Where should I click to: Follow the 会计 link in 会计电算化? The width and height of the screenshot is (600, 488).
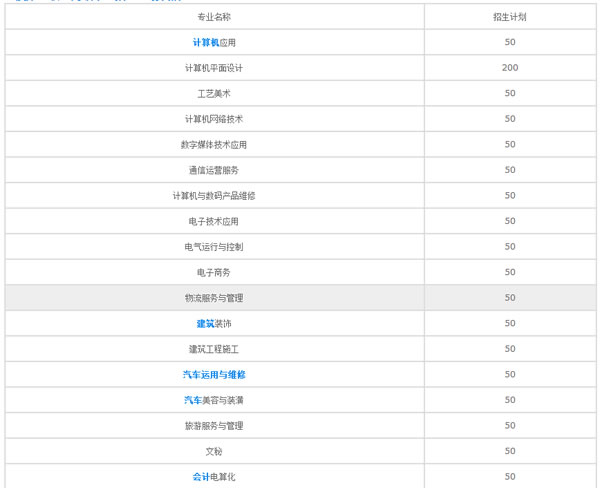click(x=201, y=477)
